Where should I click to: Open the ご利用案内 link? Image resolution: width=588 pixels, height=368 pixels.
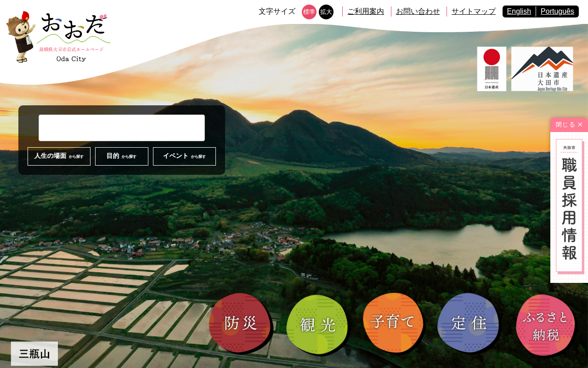pos(366,11)
